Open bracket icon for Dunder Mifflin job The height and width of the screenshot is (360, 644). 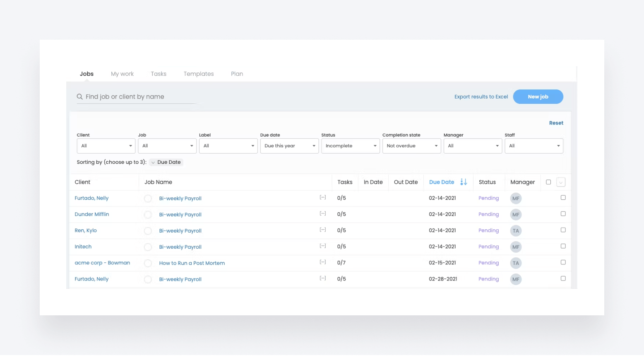(x=323, y=214)
